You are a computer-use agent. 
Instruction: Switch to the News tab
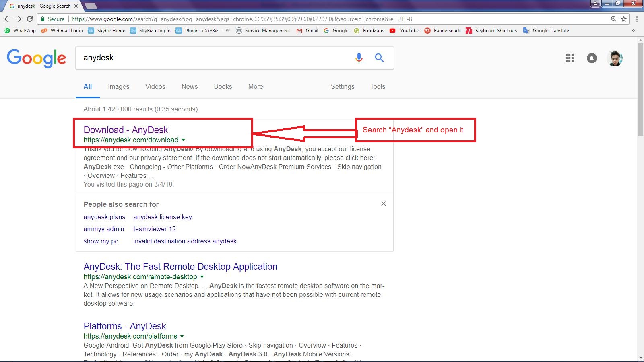(190, 87)
